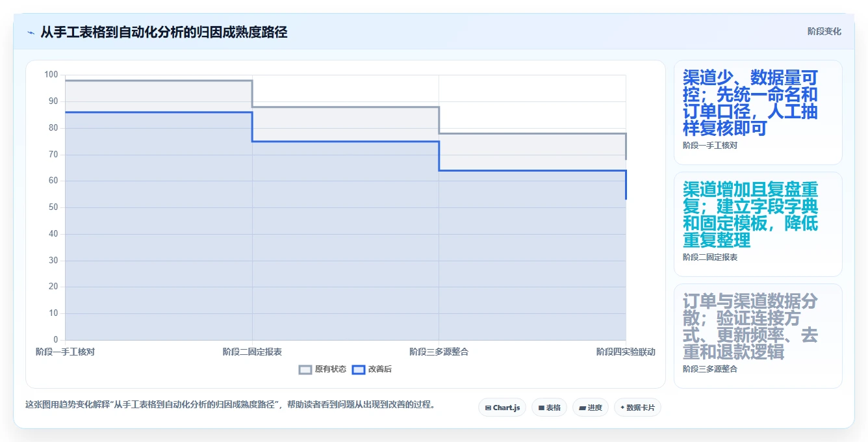Screen dimensions: 868x442
Task: Click x-axis label 阶段一手工核对
Action: click(65, 352)
